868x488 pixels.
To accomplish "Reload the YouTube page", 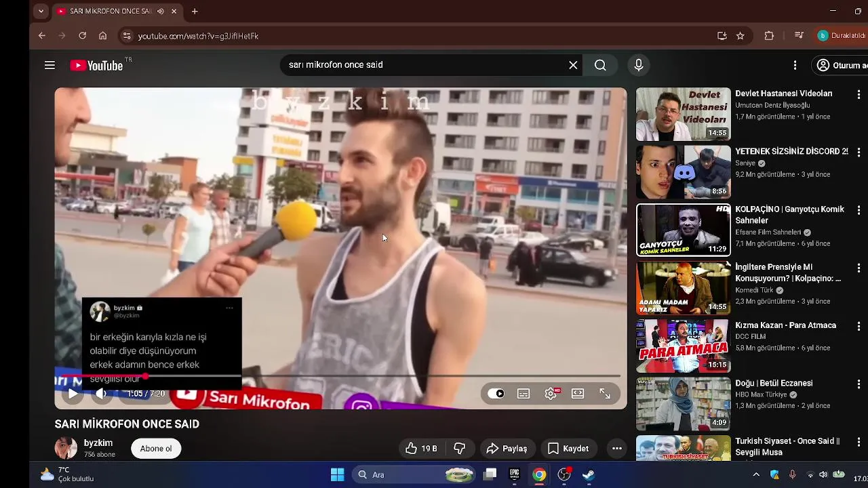I will click(82, 36).
